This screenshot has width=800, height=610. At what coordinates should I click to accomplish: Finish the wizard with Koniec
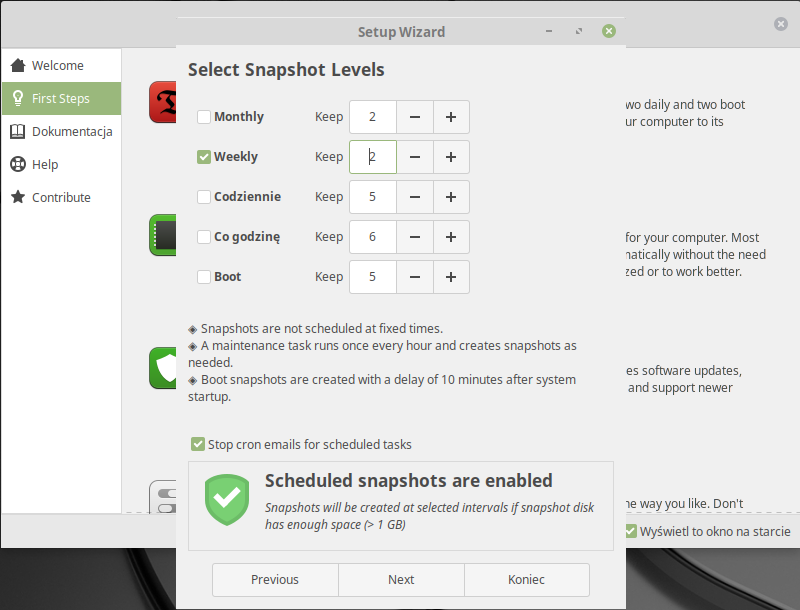click(x=527, y=580)
